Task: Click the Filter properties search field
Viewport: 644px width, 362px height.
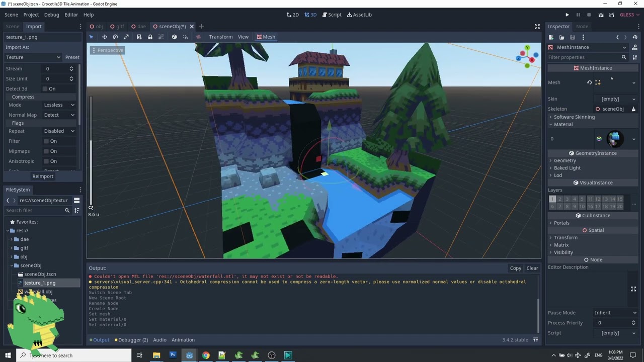Action: point(587,57)
